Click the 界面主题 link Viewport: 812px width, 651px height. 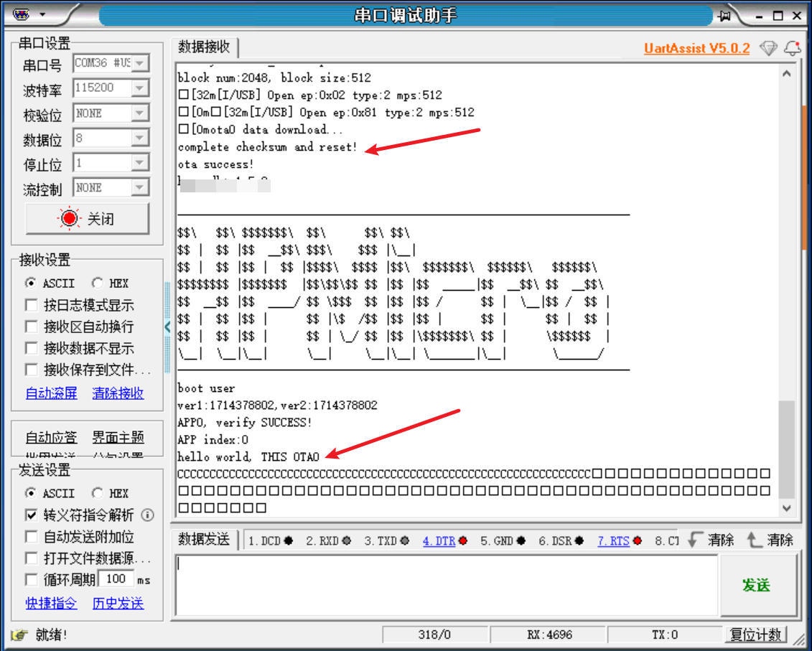pos(118,438)
